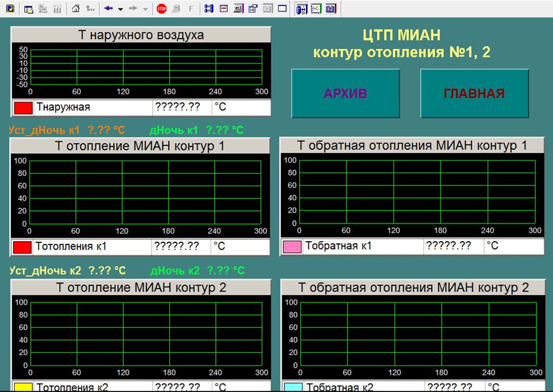Click the empty window rectangle icon
This screenshot has height=392, width=553.
[282, 9]
